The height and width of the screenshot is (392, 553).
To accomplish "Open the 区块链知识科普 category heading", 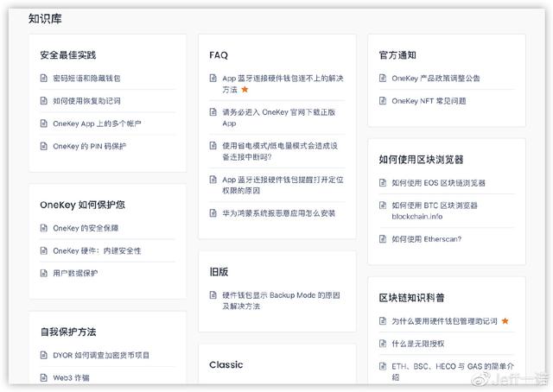I will click(411, 298).
